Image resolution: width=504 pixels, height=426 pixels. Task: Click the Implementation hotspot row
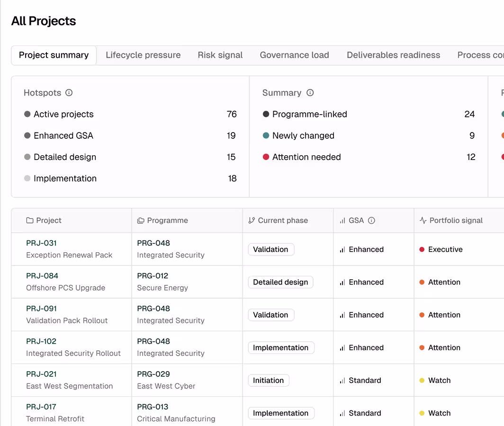click(130, 178)
